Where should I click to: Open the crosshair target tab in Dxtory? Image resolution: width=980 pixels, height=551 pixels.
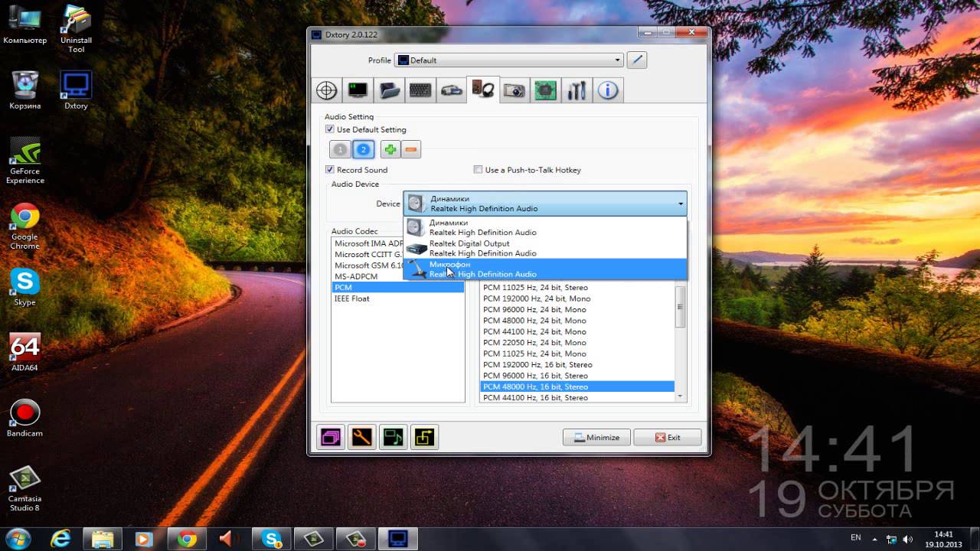tap(327, 90)
